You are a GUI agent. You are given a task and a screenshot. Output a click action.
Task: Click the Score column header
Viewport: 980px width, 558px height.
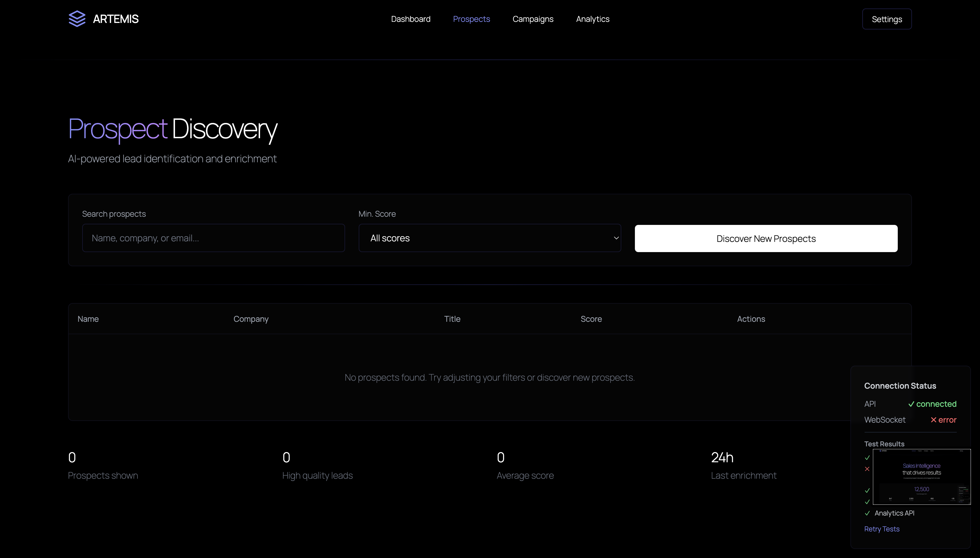[591, 319]
